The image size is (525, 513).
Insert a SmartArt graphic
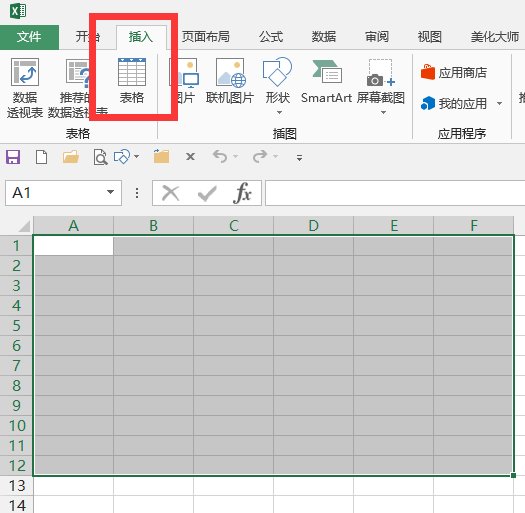pyautogui.click(x=326, y=80)
